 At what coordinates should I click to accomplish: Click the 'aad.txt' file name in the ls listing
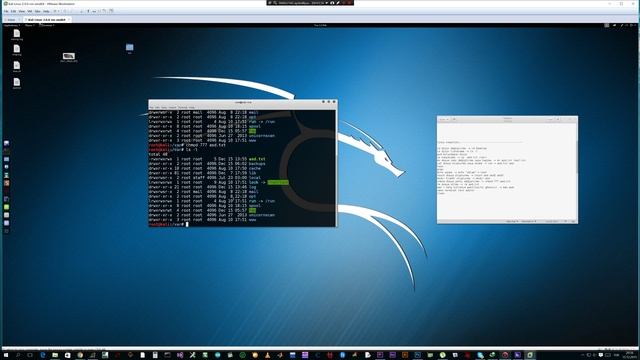[x=257, y=159]
